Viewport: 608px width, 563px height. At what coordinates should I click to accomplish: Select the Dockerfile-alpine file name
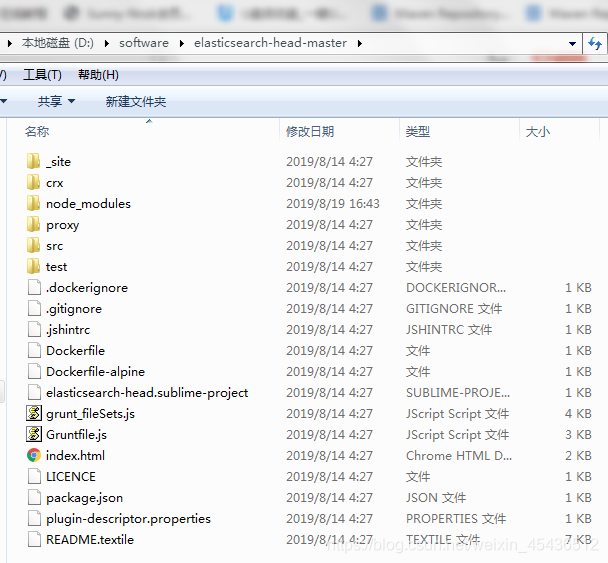[95, 372]
